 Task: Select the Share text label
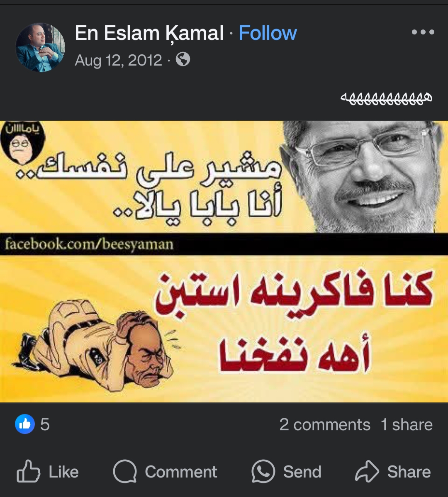tap(409, 472)
